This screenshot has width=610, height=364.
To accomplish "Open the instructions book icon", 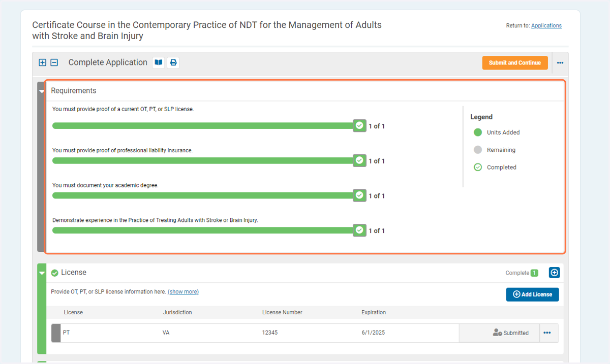I will [x=159, y=62].
